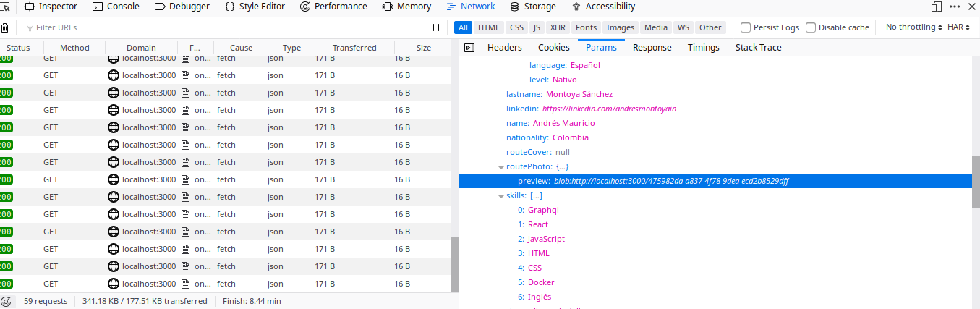Collapse the skills array node
This screenshot has height=309, width=980.
(500, 195)
